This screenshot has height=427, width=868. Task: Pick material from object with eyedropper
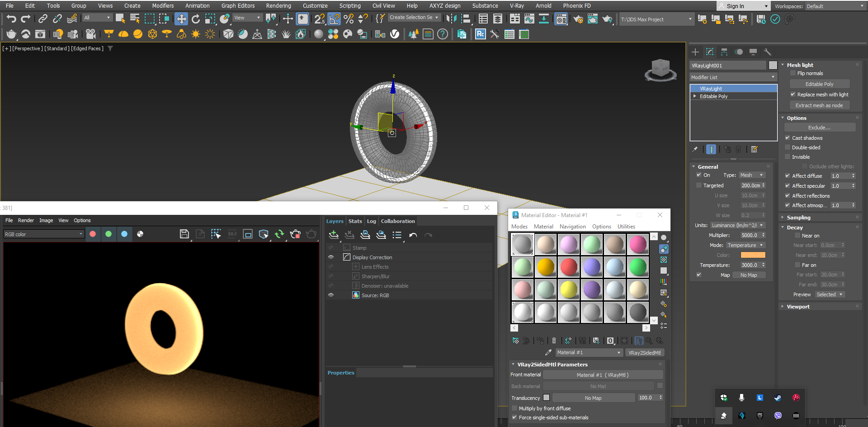coord(548,352)
